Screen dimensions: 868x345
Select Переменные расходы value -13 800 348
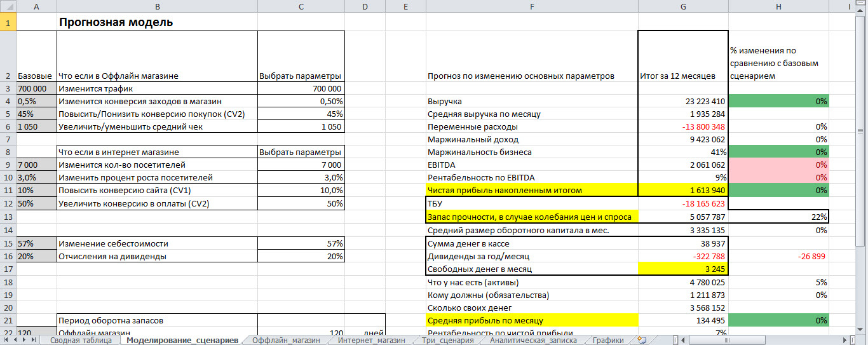[683, 126]
